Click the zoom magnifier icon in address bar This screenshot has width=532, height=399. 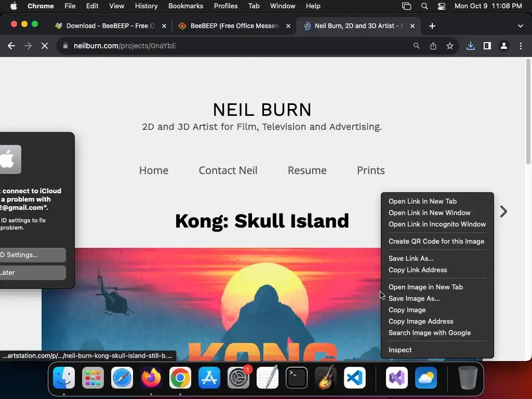click(x=416, y=46)
